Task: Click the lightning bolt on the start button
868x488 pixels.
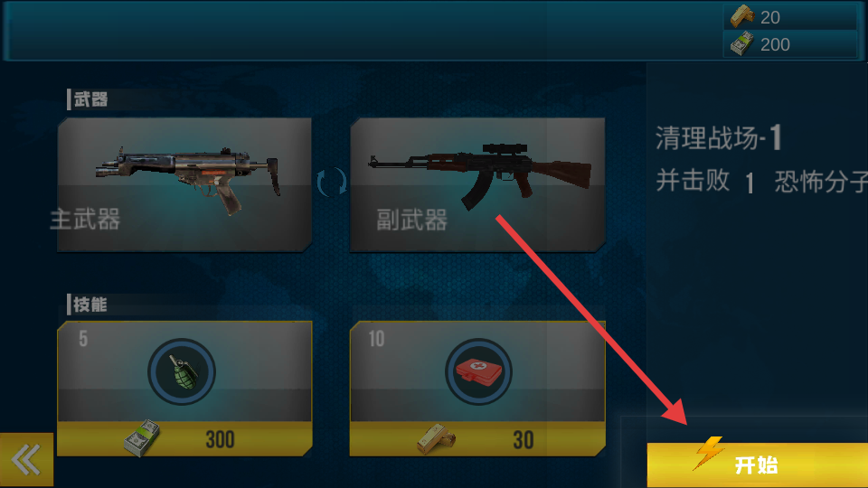Action: [x=708, y=453]
